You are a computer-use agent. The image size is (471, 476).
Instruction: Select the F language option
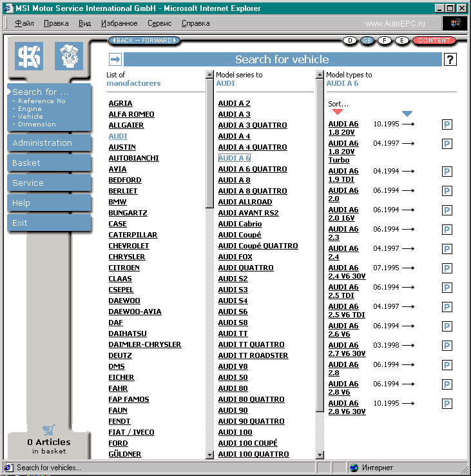tap(385, 41)
